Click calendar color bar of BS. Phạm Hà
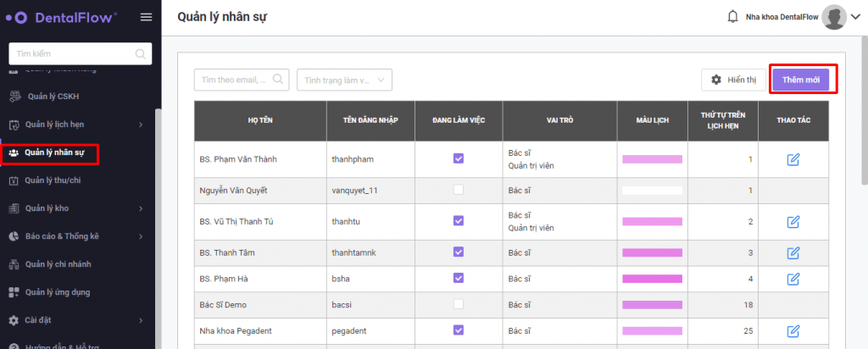Image resolution: width=868 pixels, height=349 pixels. coord(652,279)
